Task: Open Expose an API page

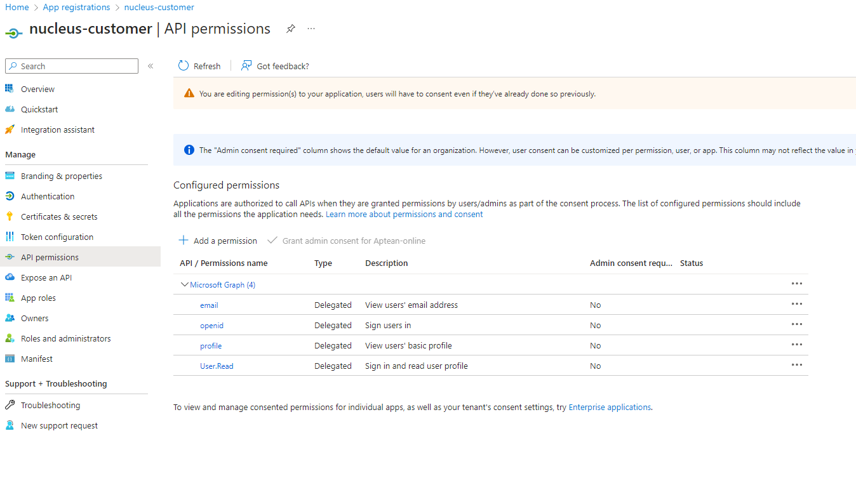Action: (46, 277)
